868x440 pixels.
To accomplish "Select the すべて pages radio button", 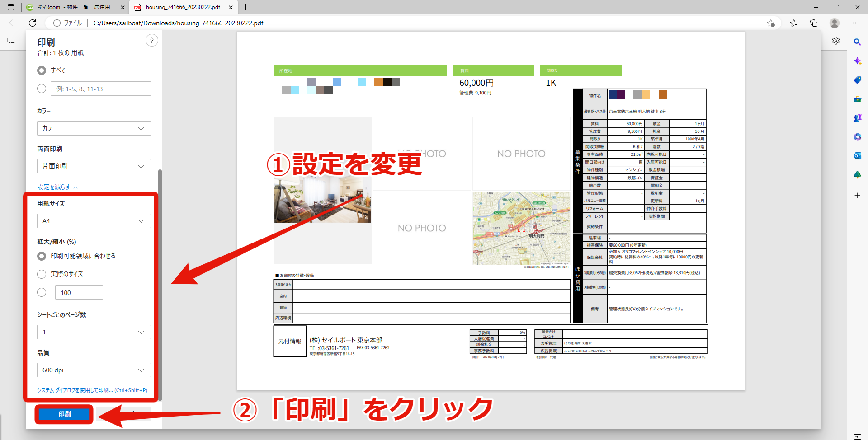I will [x=42, y=70].
